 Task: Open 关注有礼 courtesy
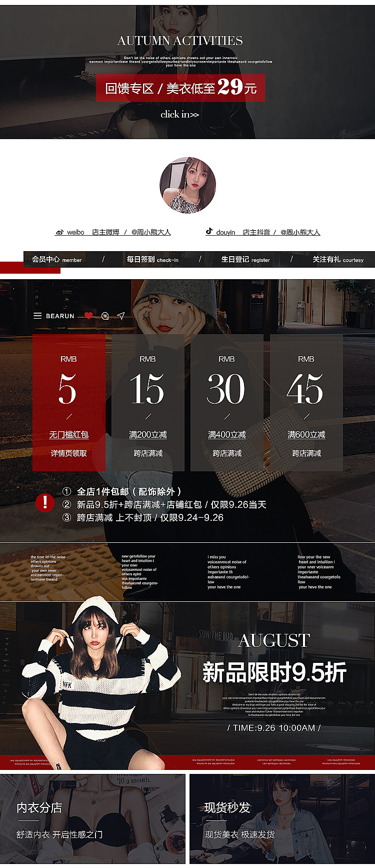click(x=338, y=260)
